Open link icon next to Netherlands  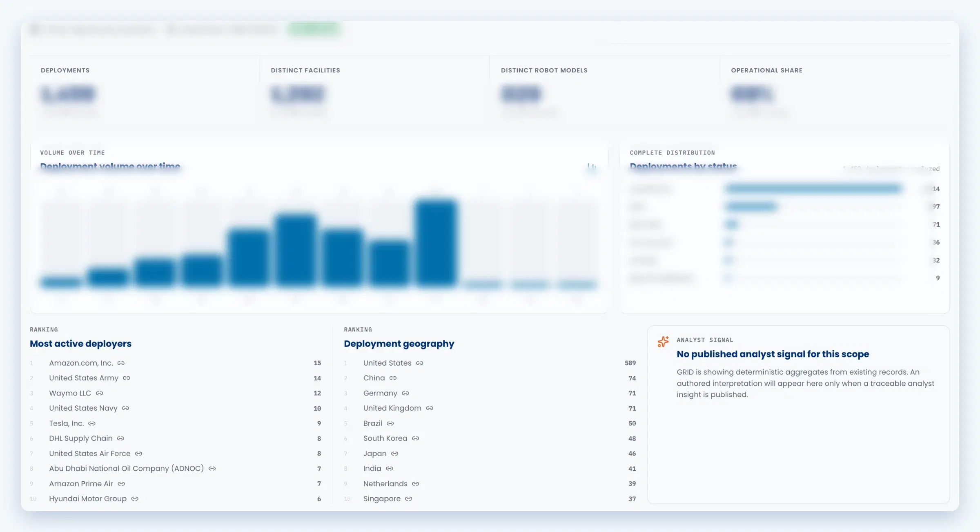(x=415, y=484)
